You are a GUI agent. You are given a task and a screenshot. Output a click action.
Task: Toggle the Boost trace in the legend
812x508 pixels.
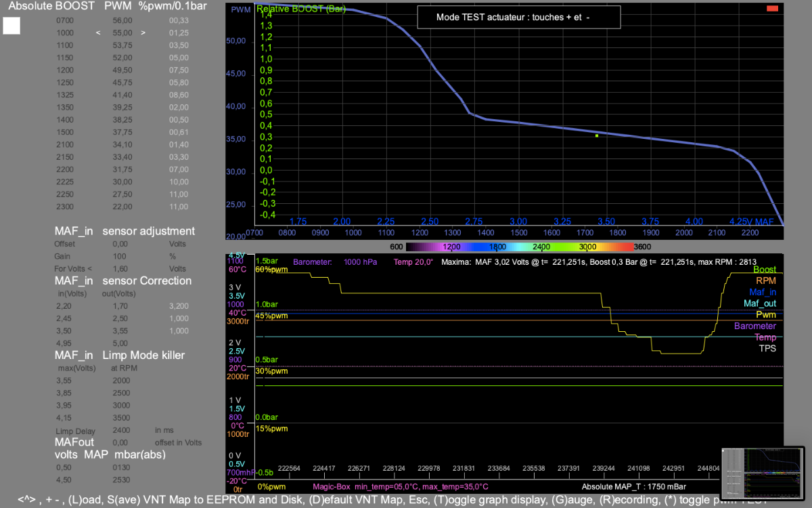[765, 270]
